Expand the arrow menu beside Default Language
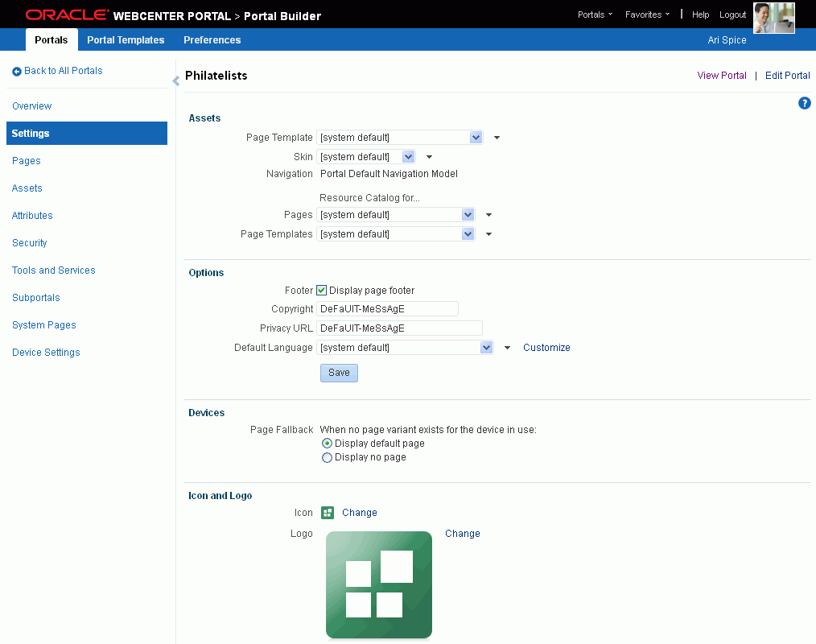The height and width of the screenshot is (644, 816). 508,348
